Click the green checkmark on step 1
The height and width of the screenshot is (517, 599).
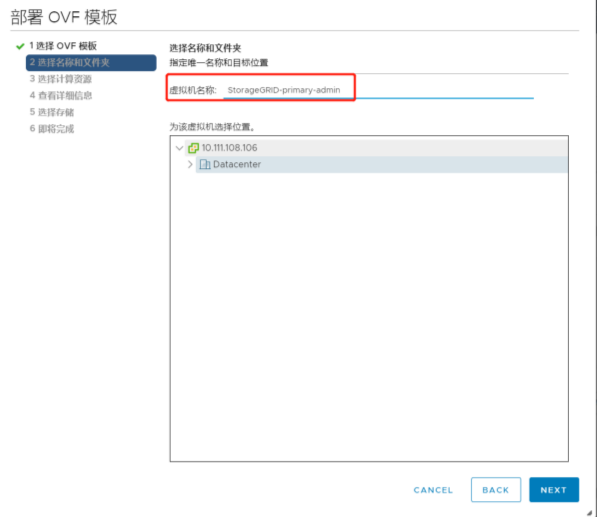coord(20,46)
